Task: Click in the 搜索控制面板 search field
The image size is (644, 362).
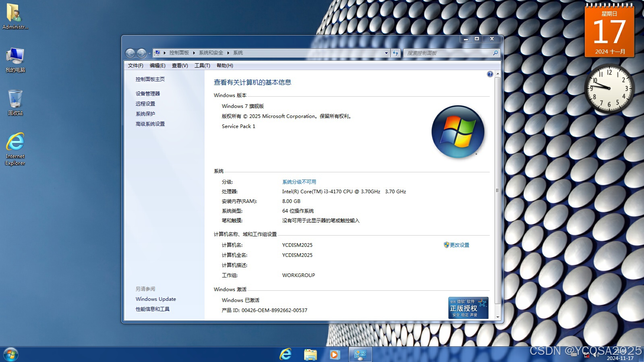Action: (x=449, y=53)
